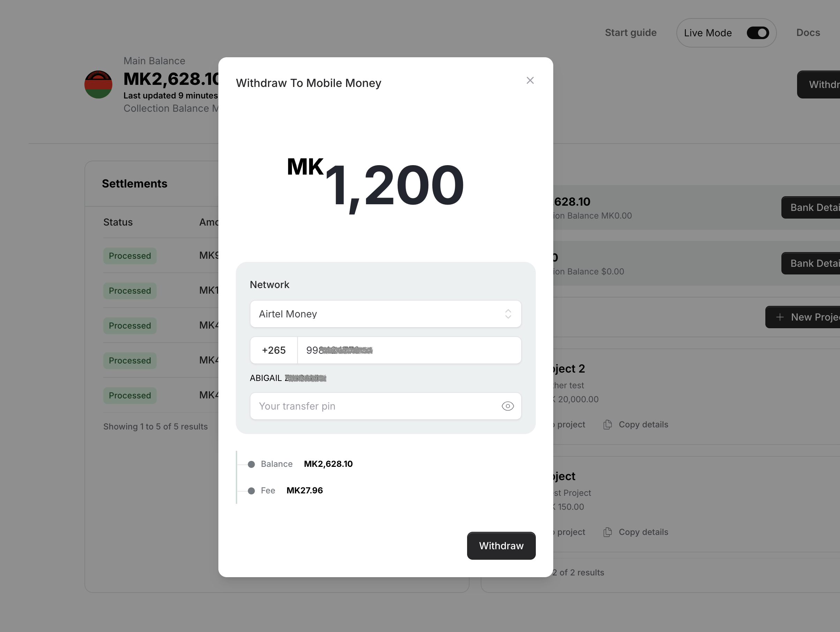This screenshot has width=840, height=632.
Task: Click the plus icon on New Project
Action: 780,317
